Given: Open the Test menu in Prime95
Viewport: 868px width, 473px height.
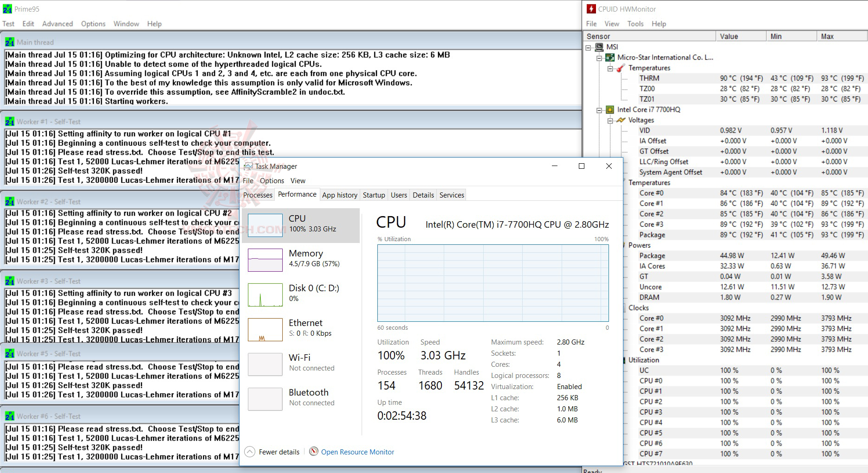Looking at the screenshot, I should pos(8,24).
